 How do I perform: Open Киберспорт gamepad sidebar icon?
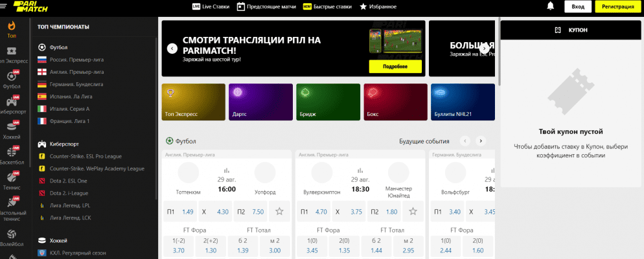[12, 102]
